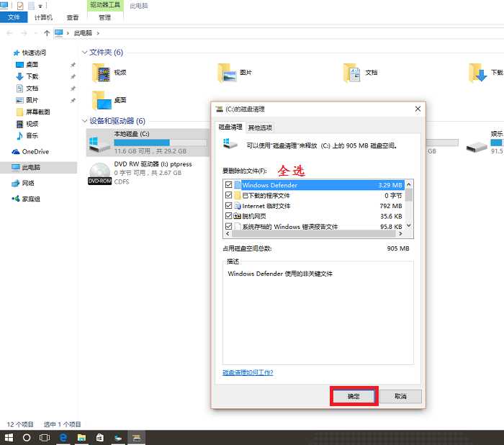Open the 下载 folder icon in main pane
The width and height of the screenshot is (504, 445).
pos(477,73)
